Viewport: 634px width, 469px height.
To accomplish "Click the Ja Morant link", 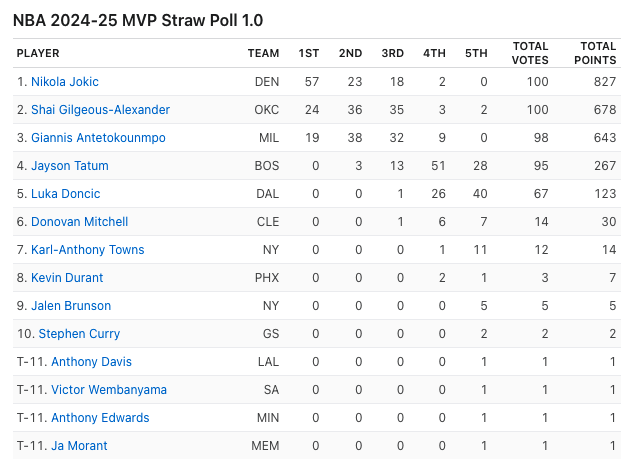I will 79,446.
